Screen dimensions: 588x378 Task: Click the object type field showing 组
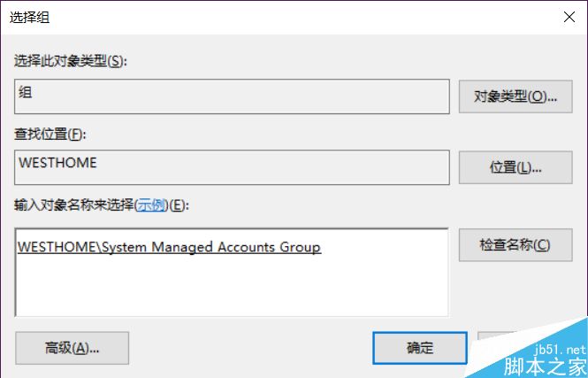tap(232, 96)
